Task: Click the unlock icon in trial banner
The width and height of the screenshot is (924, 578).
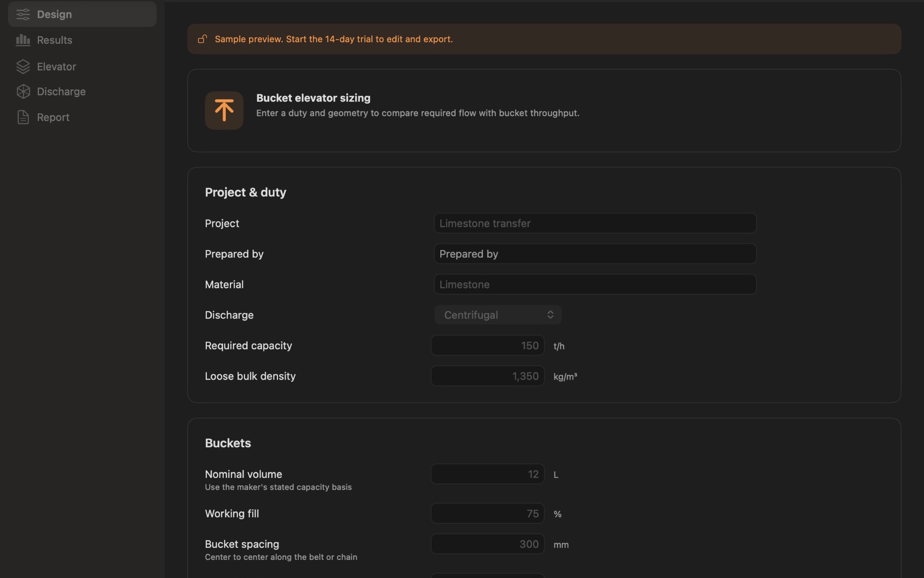Action: coord(202,39)
